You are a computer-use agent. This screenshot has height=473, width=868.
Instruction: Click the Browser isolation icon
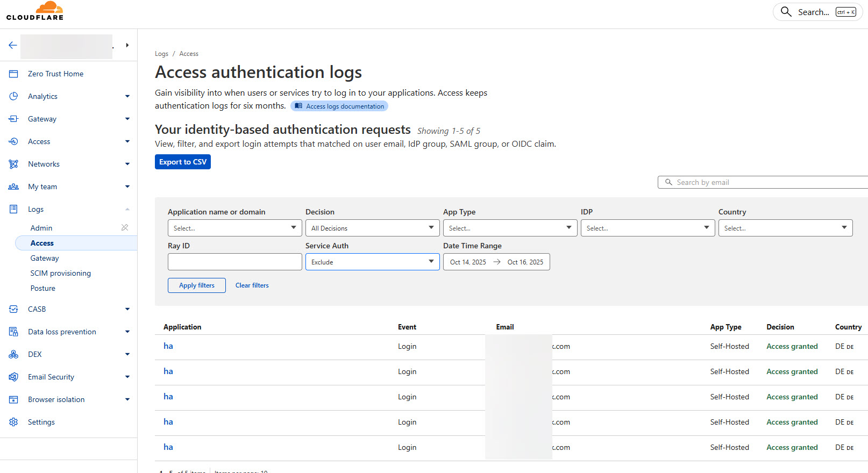click(13, 399)
